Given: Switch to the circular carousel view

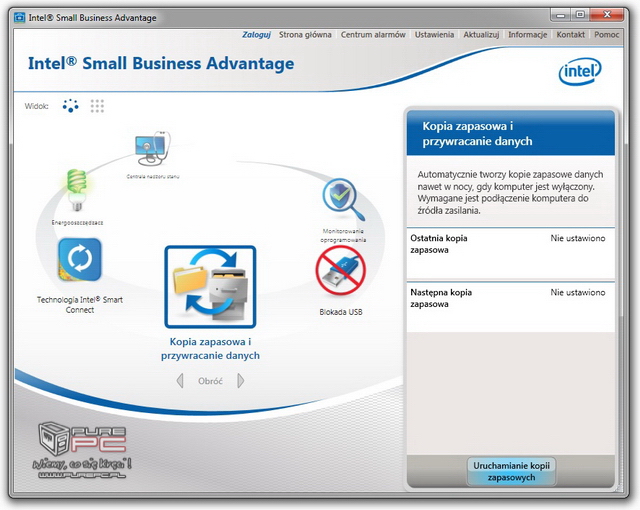Looking at the screenshot, I should 70,106.
